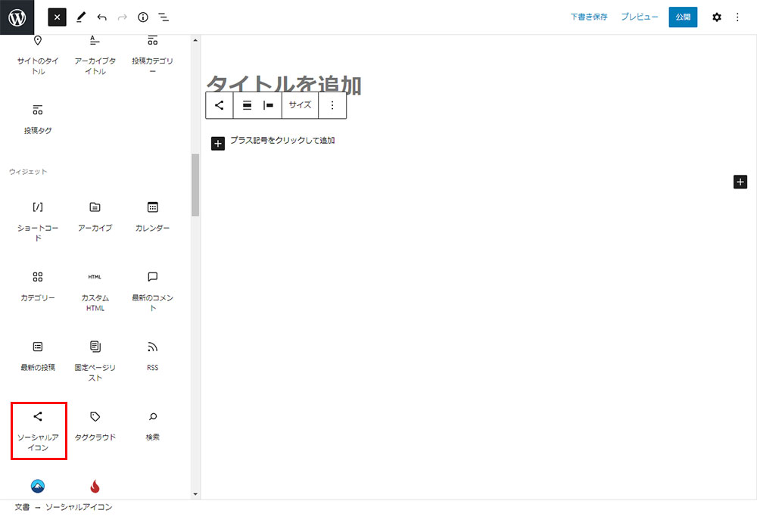Open the document info details icon
The width and height of the screenshot is (757, 532).
pos(143,17)
